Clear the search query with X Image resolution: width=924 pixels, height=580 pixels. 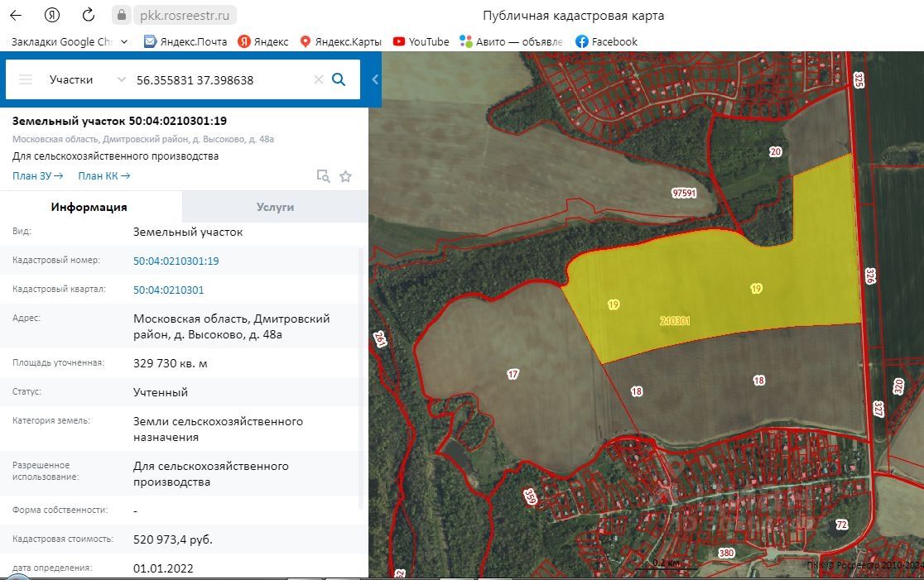click(x=319, y=79)
